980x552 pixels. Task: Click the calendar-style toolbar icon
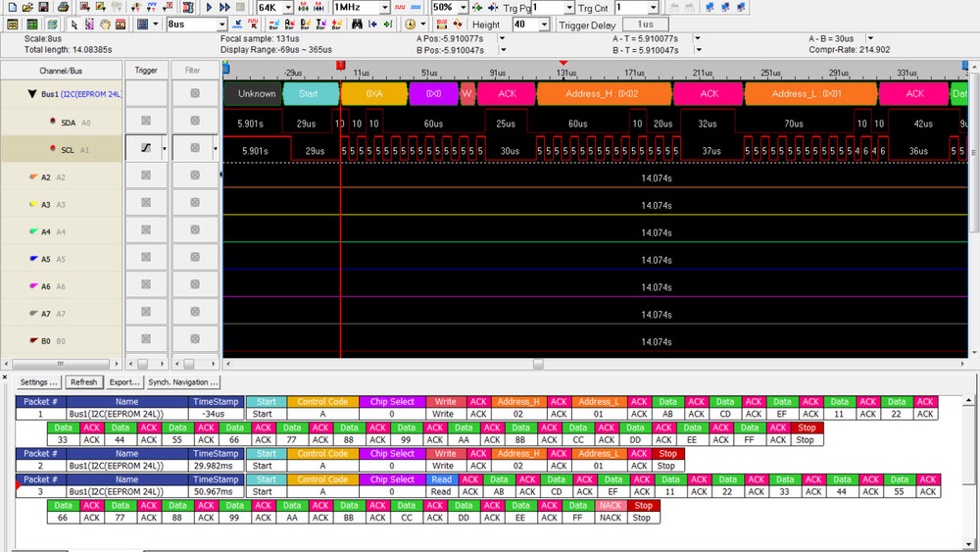[121, 25]
